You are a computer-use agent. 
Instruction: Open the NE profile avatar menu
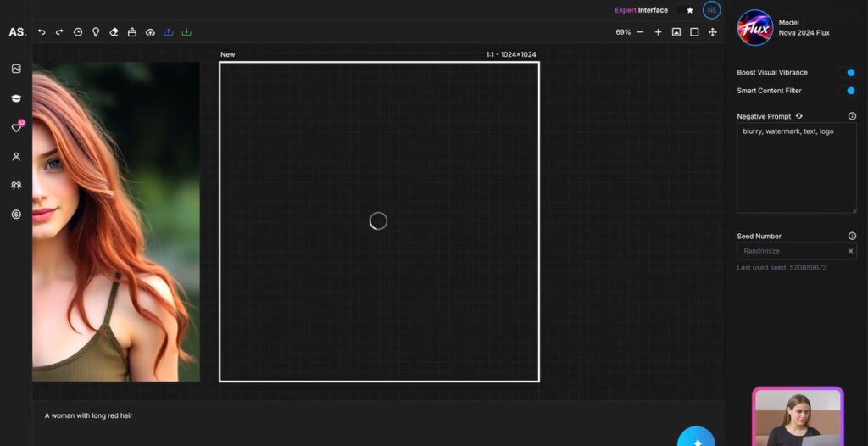coord(711,10)
